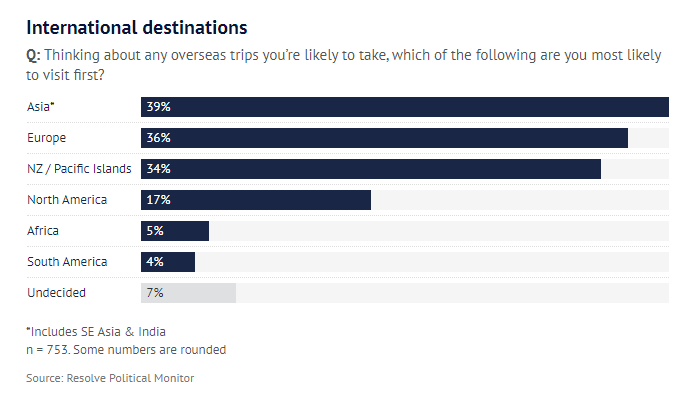Select the grey Undecided 7% bar
Viewport: 697px width, 393px height.
pos(188,293)
